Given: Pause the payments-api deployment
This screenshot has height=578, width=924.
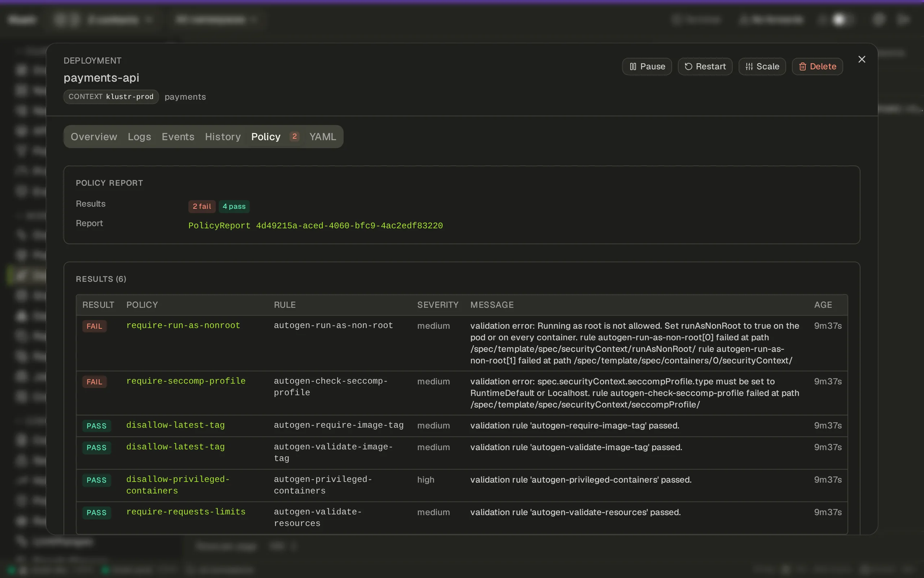Looking at the screenshot, I should coord(647,66).
